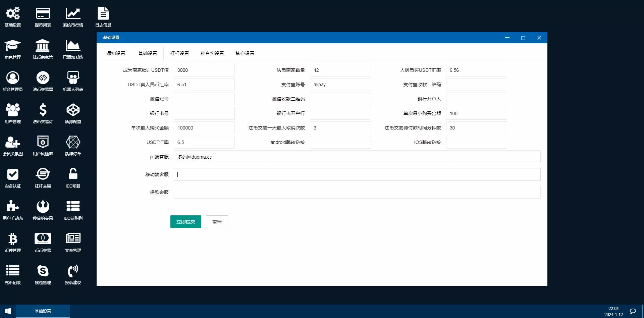Open the 实名认证 module
This screenshot has width=644, height=318.
coord(12,177)
